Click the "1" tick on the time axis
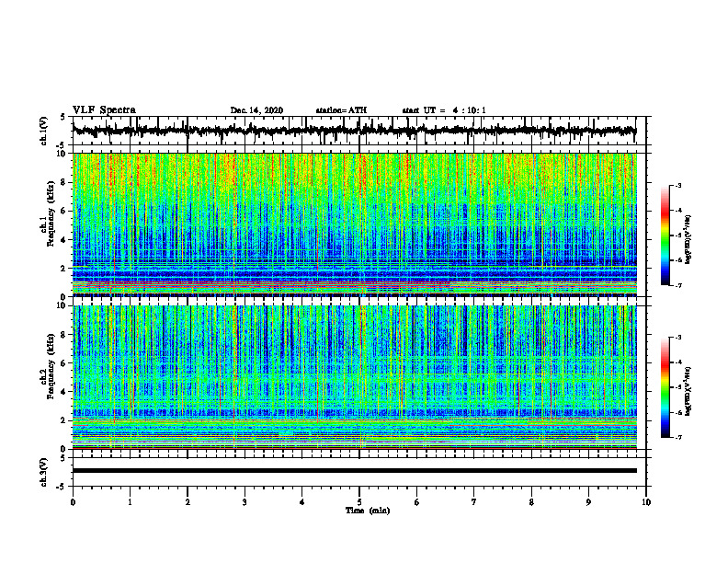The width and height of the screenshot is (728, 563). pos(130,502)
